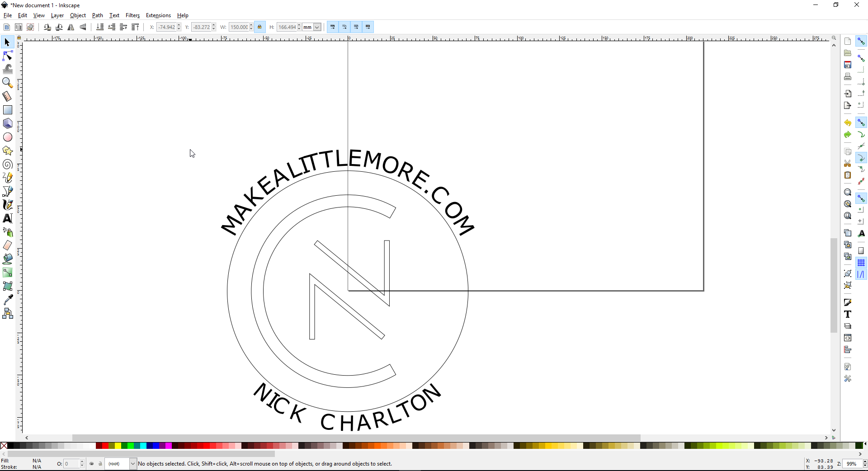This screenshot has height=471, width=868.
Task: Click the vertical canvas scrollbar thumb
Action: point(834,285)
